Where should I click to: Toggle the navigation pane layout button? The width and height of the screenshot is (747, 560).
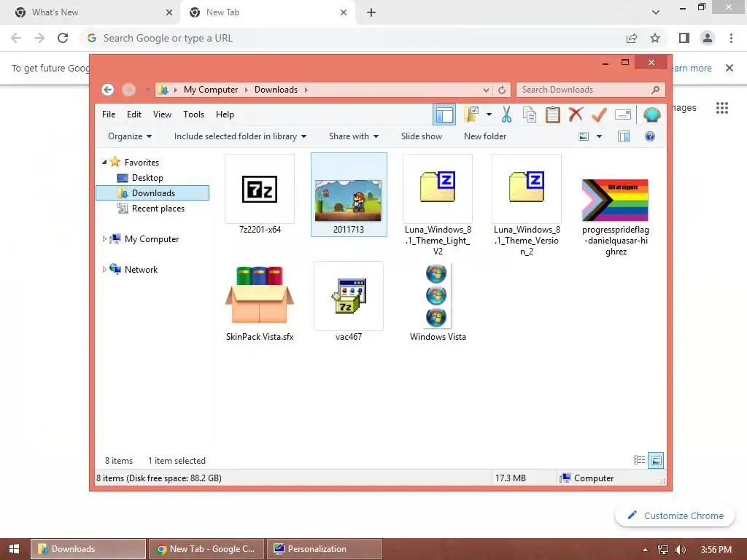tap(444, 114)
